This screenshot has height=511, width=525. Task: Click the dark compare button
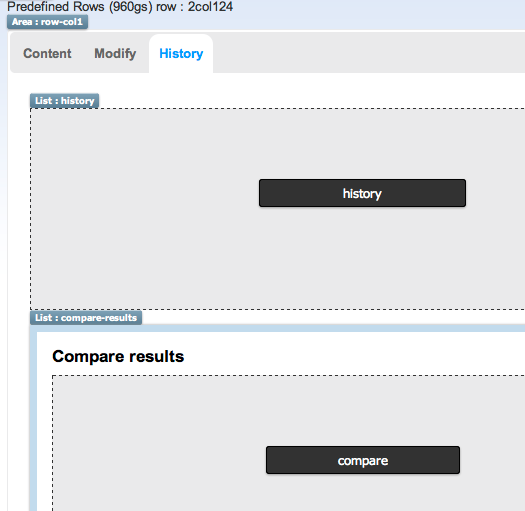363,460
